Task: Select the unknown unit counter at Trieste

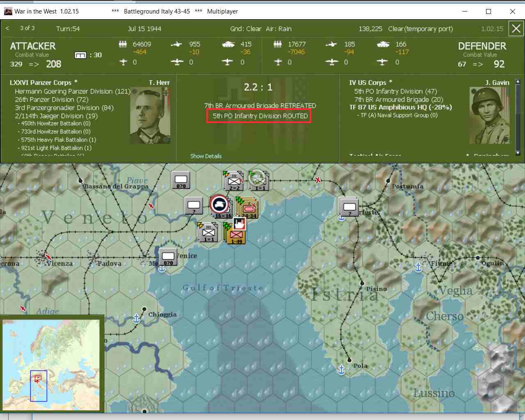Action: [x=349, y=207]
